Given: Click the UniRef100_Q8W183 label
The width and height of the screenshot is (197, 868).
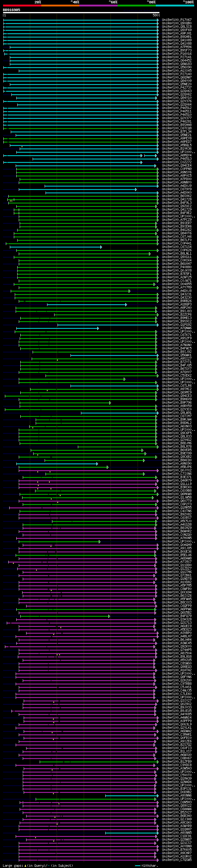Looking at the screenshot, I should click(x=176, y=64).
